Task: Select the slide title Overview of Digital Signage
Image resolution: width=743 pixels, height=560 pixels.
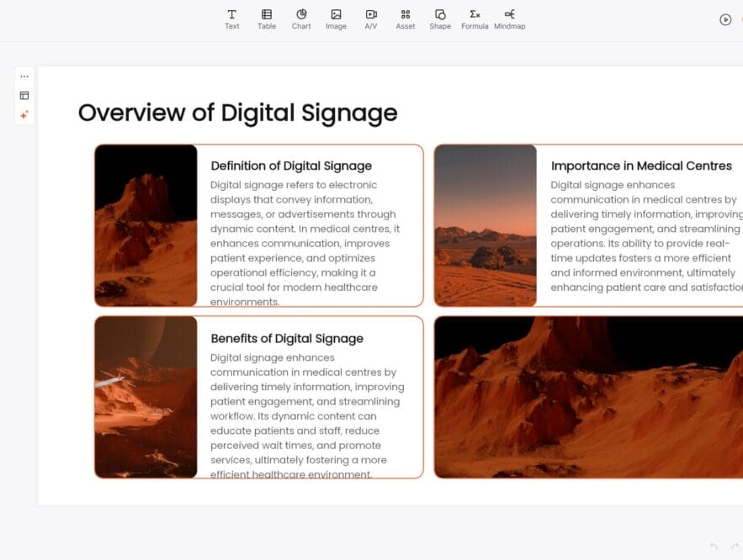Action: coord(237,113)
